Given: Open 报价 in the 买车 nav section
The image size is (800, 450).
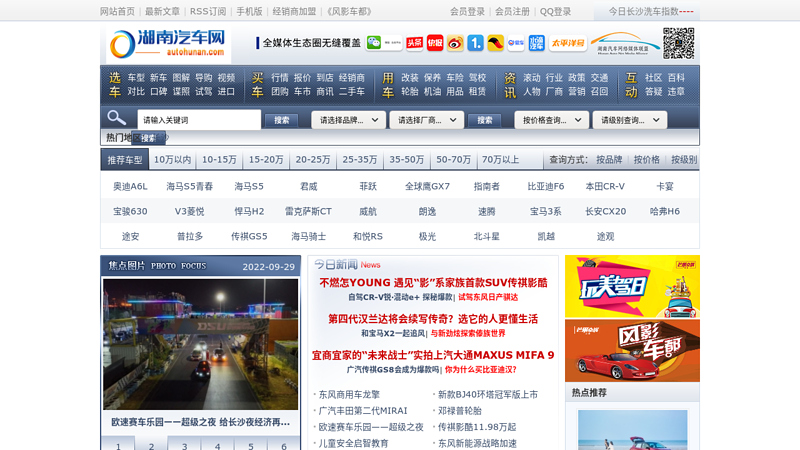Looking at the screenshot, I should tap(302, 78).
